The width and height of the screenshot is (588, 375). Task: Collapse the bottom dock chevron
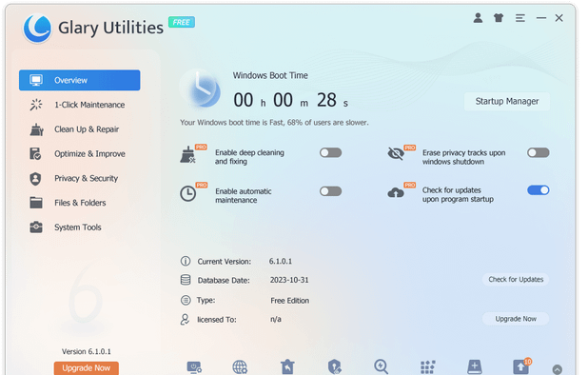tap(558, 369)
